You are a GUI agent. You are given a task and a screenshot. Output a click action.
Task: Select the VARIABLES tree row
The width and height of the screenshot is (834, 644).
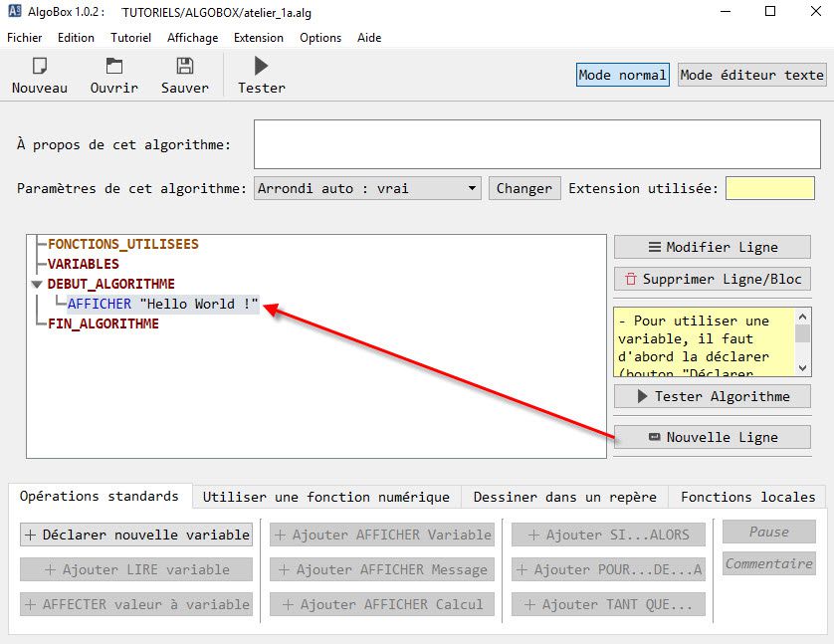coord(83,264)
